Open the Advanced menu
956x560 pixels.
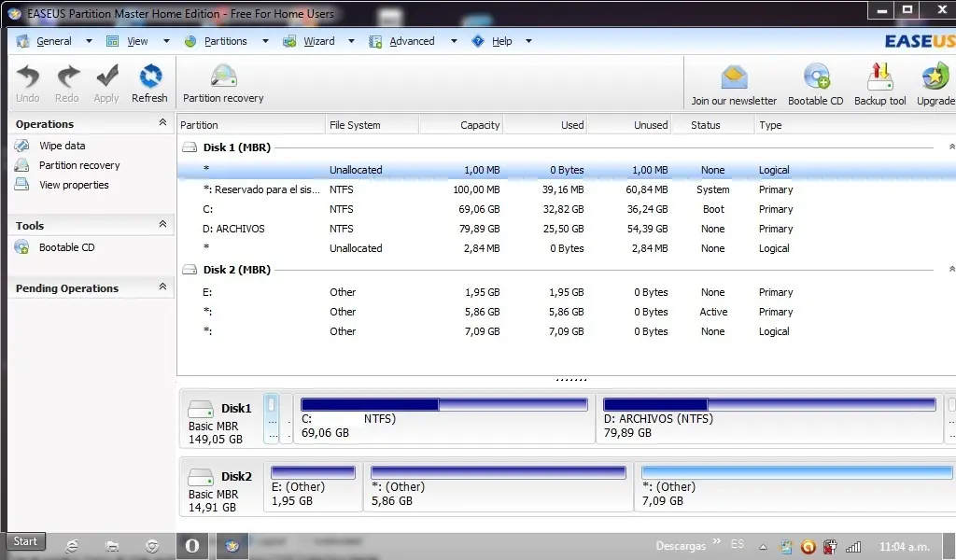point(412,41)
